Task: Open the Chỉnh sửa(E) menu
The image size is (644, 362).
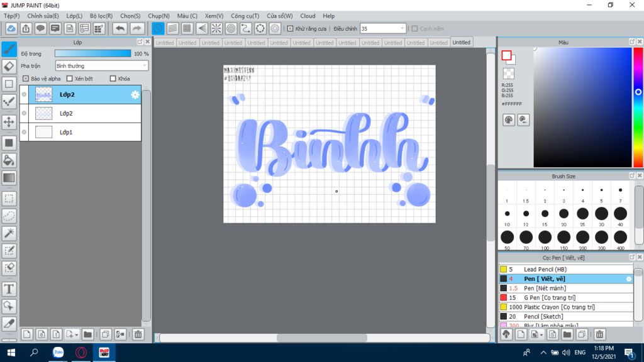Action: tap(43, 16)
